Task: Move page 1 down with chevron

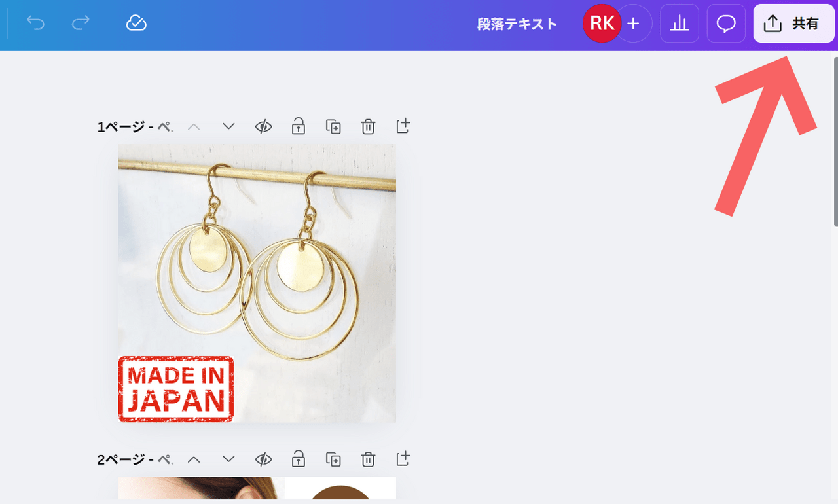Action: click(228, 126)
